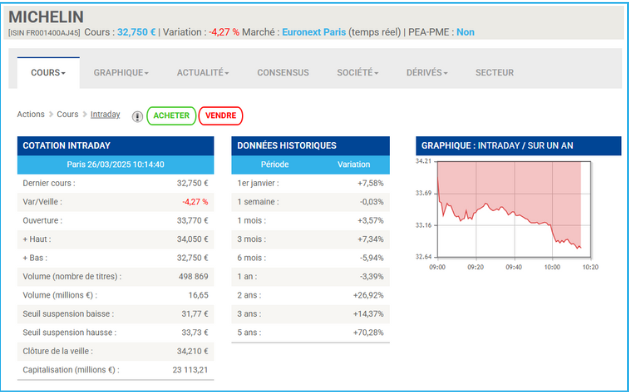Select the ISIN FR001400AJ45 code
Image resolution: width=629 pixels, height=392 pixels.
point(44,33)
